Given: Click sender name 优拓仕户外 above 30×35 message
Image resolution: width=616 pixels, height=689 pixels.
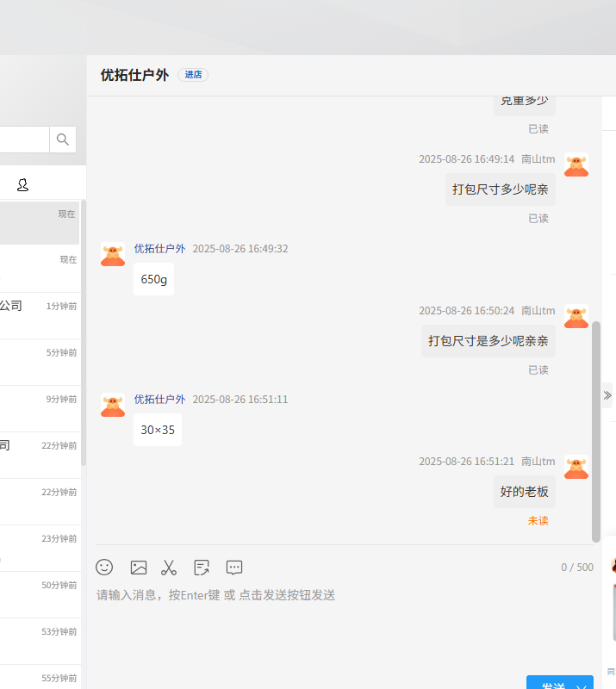Looking at the screenshot, I should pos(159,400).
